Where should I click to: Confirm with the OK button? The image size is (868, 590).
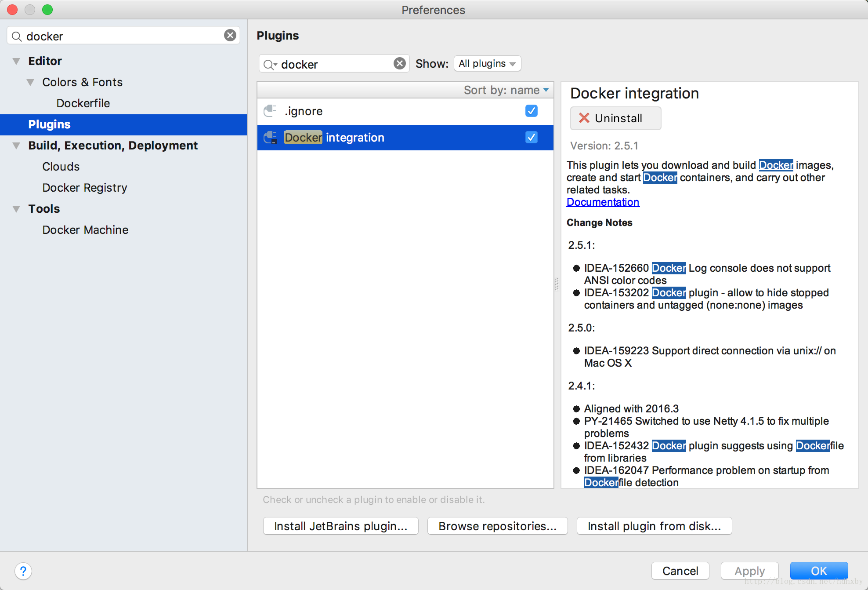819,571
